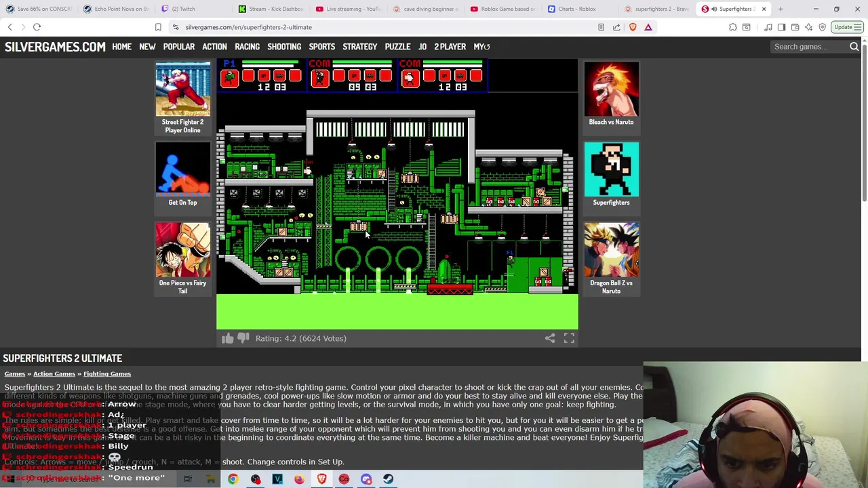Viewport: 868px width, 488px height.
Task: Click the Brave Rewards triangle icon
Action: [648, 27]
